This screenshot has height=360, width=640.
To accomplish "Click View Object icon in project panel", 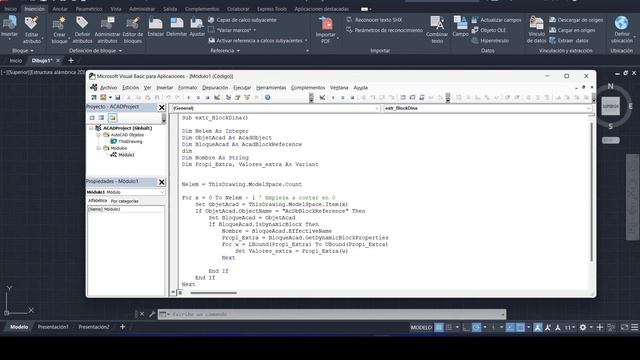I will 101,118.
